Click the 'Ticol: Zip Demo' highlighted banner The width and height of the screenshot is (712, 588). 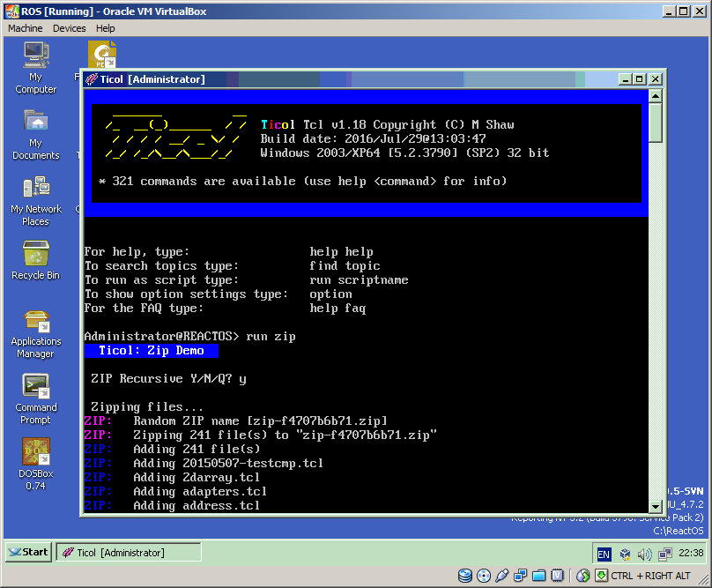[x=152, y=350]
